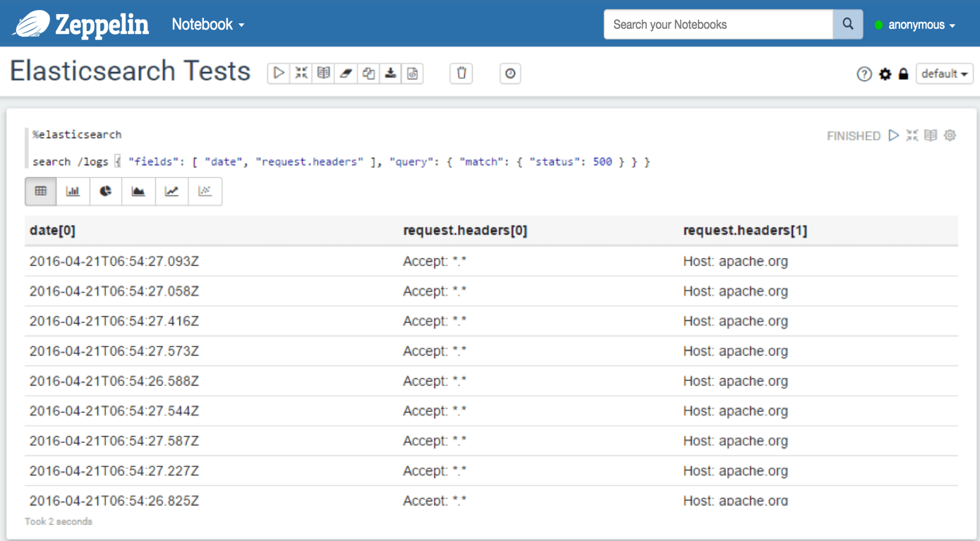
Task: Clone the notebook using the copy icon
Action: click(x=368, y=73)
